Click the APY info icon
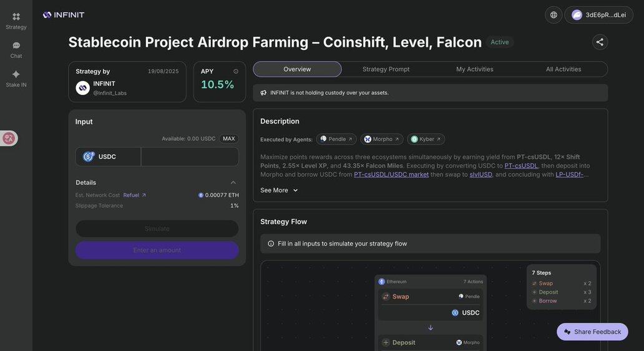The image size is (644, 351). tap(236, 72)
